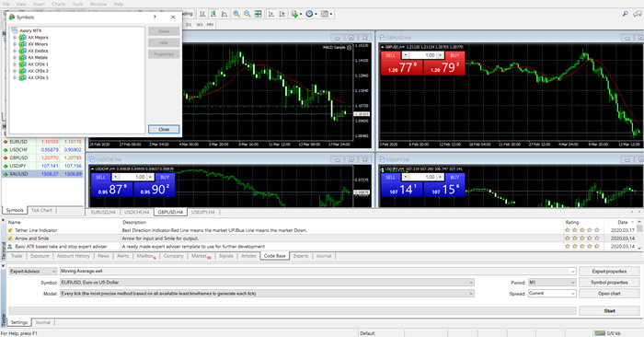The height and width of the screenshot is (337, 644).
Task: Open the indicators list icon
Action: (x=294, y=14)
